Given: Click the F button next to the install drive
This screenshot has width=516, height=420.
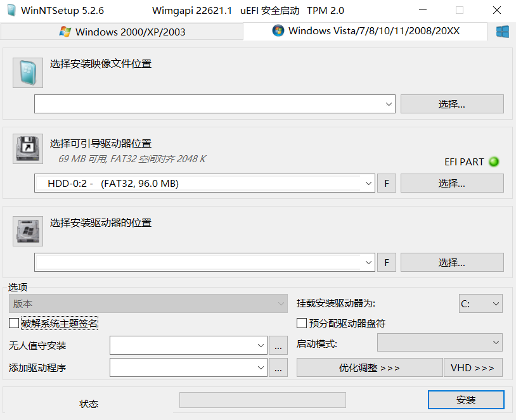Looking at the screenshot, I should pos(386,262).
